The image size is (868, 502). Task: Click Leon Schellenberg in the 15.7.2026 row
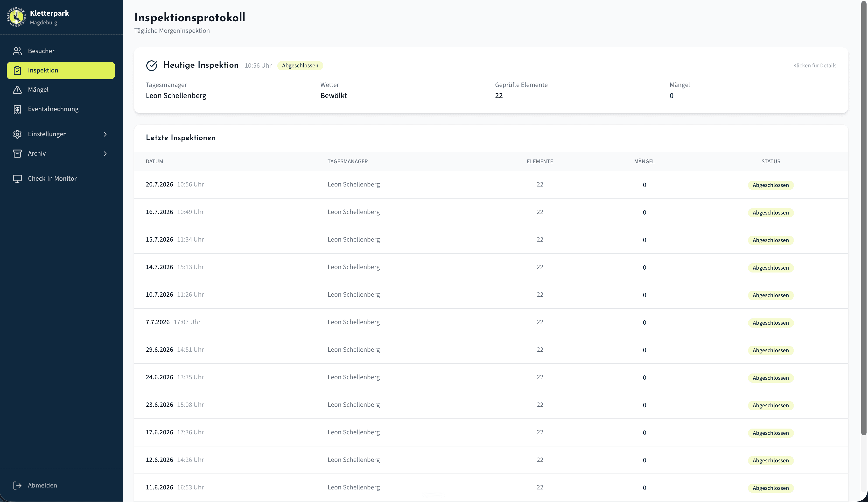pyautogui.click(x=353, y=240)
